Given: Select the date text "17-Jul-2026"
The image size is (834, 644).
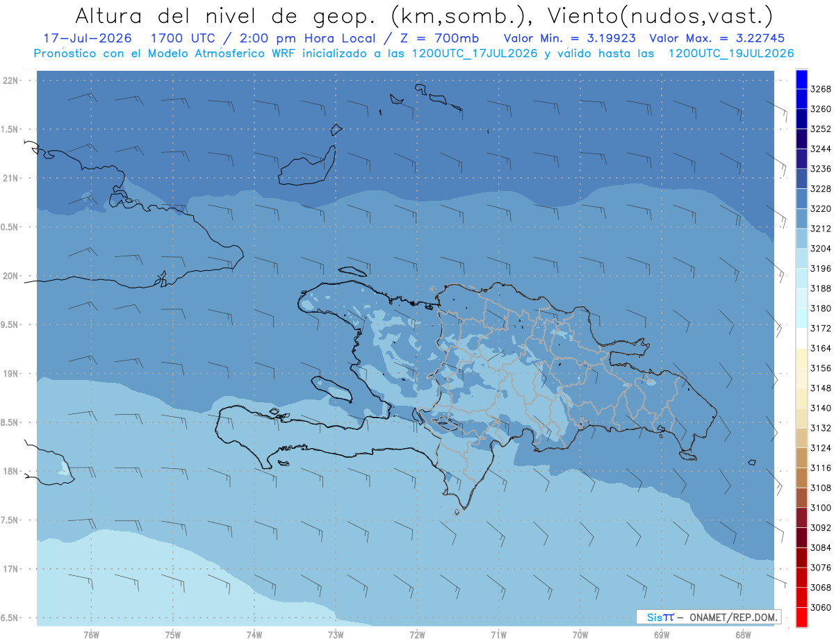Looking at the screenshot, I should pyautogui.click(x=86, y=38).
